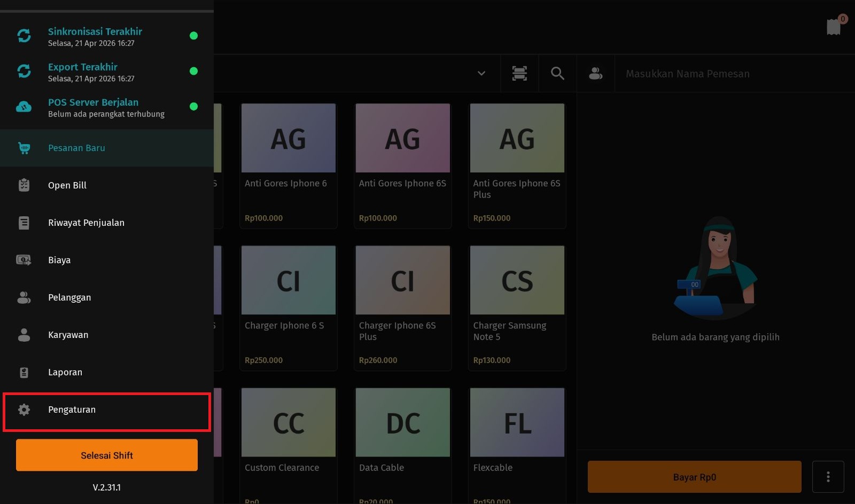Open the barcode scanner icon

(x=519, y=74)
